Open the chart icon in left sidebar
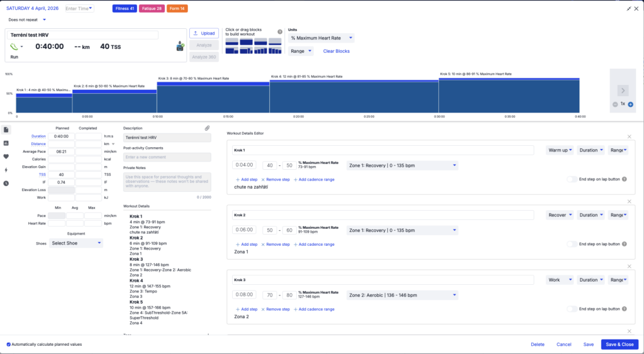The height and width of the screenshot is (354, 644). [6, 143]
